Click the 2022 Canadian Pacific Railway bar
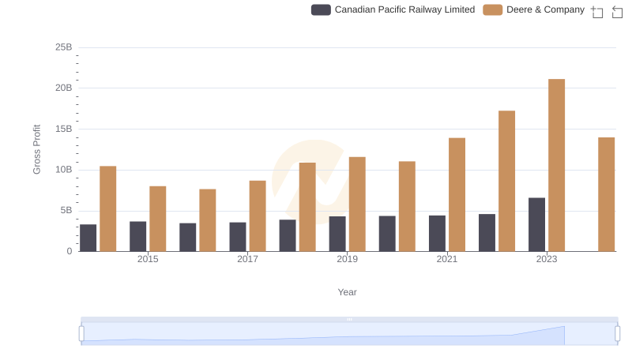The height and width of the screenshot is (364, 632). 487,233
